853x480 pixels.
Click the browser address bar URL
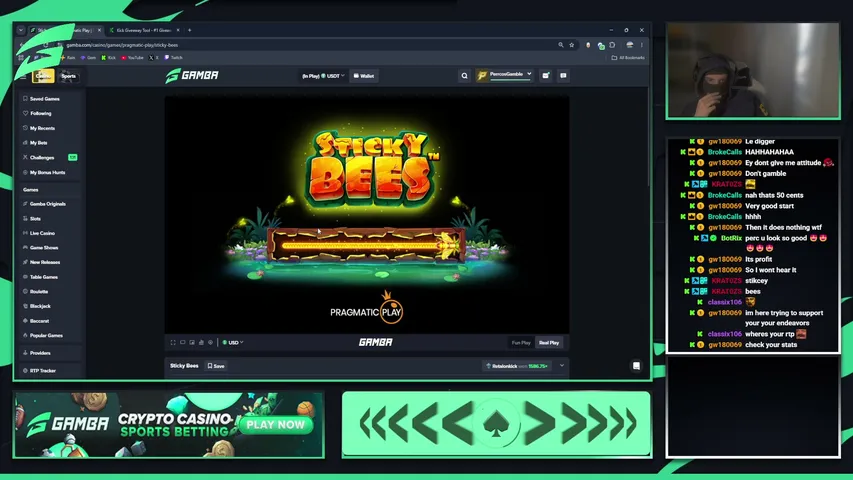pyautogui.click(x=122, y=45)
